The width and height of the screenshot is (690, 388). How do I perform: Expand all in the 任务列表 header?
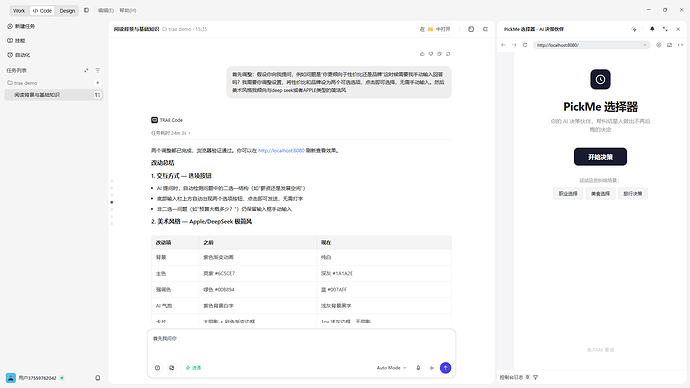tap(86, 70)
